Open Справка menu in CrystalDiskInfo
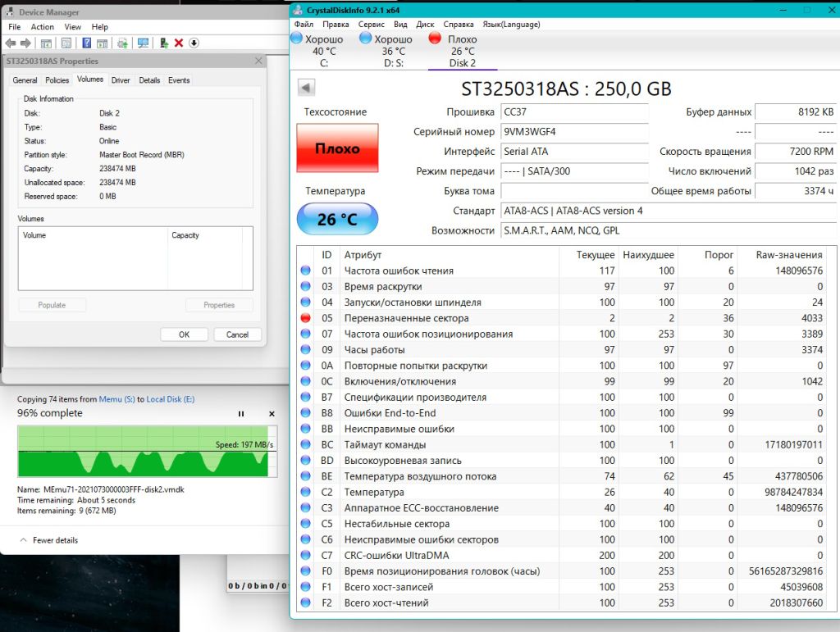Image resolution: width=840 pixels, height=632 pixels. (x=459, y=24)
